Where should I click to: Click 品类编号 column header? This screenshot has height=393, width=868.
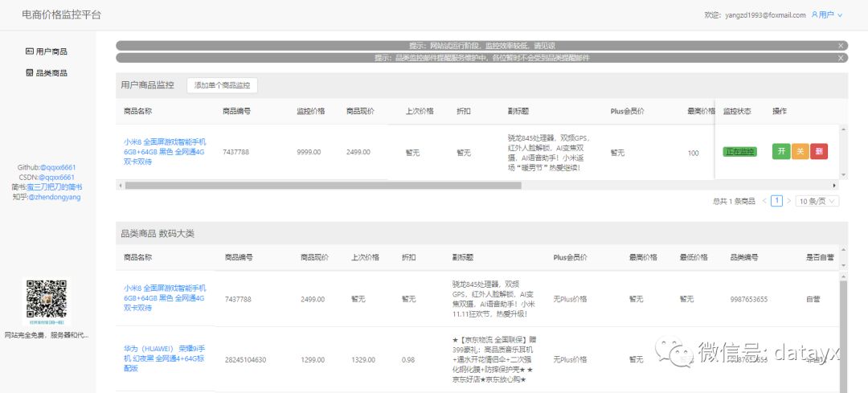[x=744, y=257]
